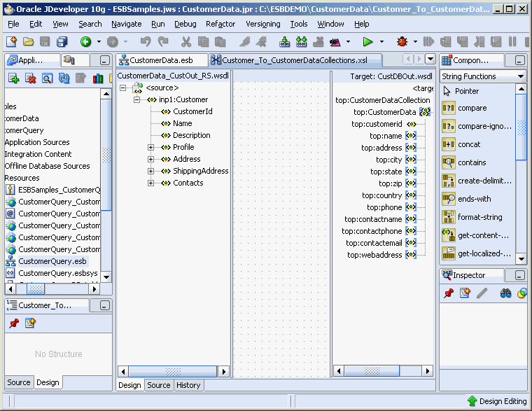This screenshot has width=532, height=411.
Task: Select CustomerQuery.esb in navigator
Action: coord(52,261)
